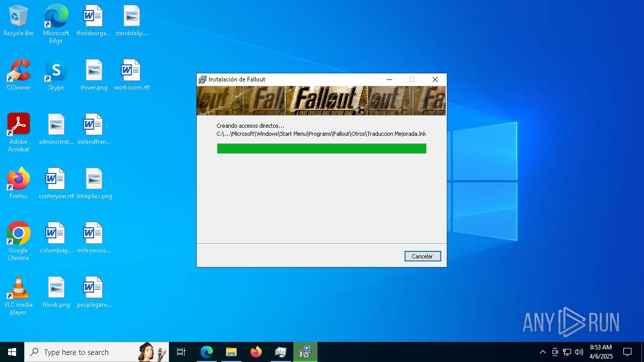The width and height of the screenshot is (644, 362).
Task: Select the Microsoft Edge desktop shortcut
Action: point(56,24)
